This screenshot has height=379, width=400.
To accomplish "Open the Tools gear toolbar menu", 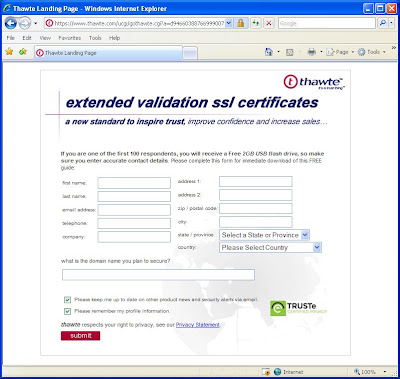I will tap(372, 52).
